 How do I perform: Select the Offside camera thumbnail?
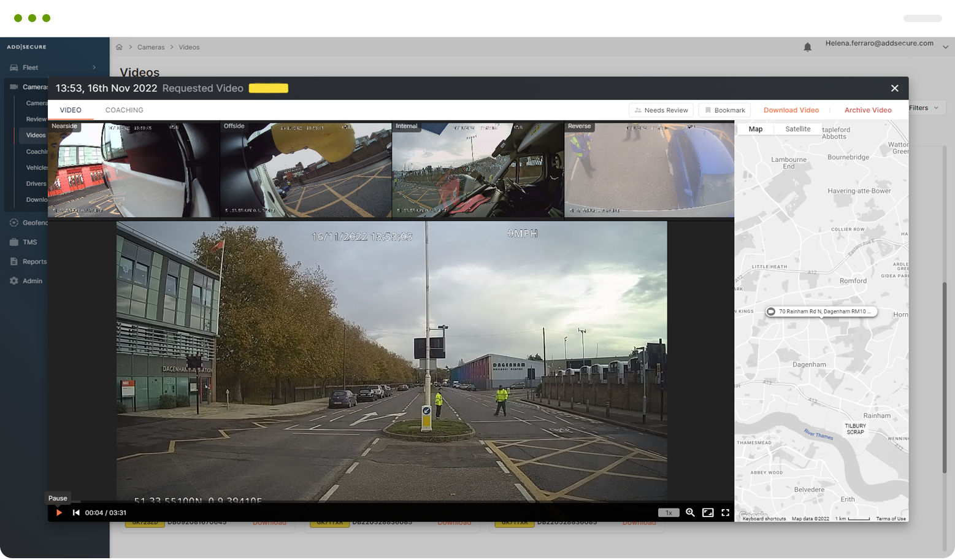[305, 170]
